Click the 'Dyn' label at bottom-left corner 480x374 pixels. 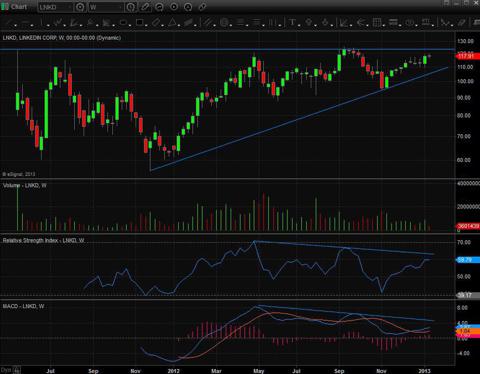[x=6, y=370]
